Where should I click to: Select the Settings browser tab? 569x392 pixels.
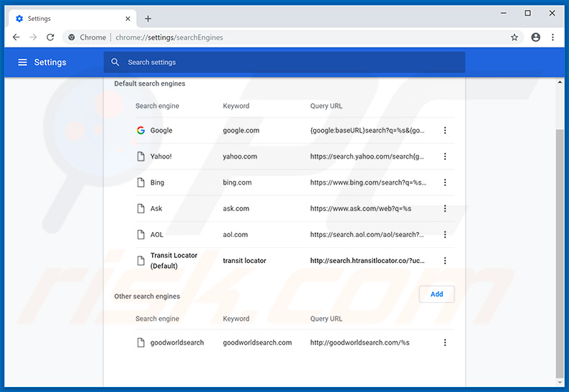click(72, 19)
